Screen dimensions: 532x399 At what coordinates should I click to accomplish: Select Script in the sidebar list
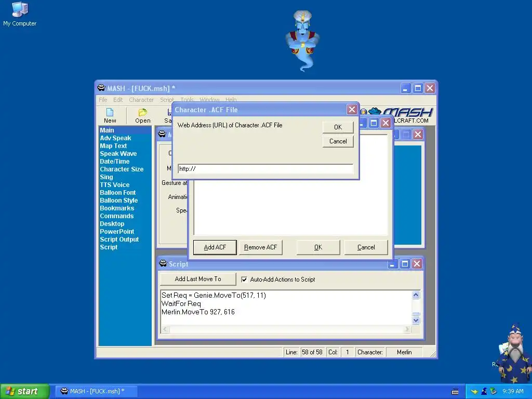pyautogui.click(x=109, y=247)
